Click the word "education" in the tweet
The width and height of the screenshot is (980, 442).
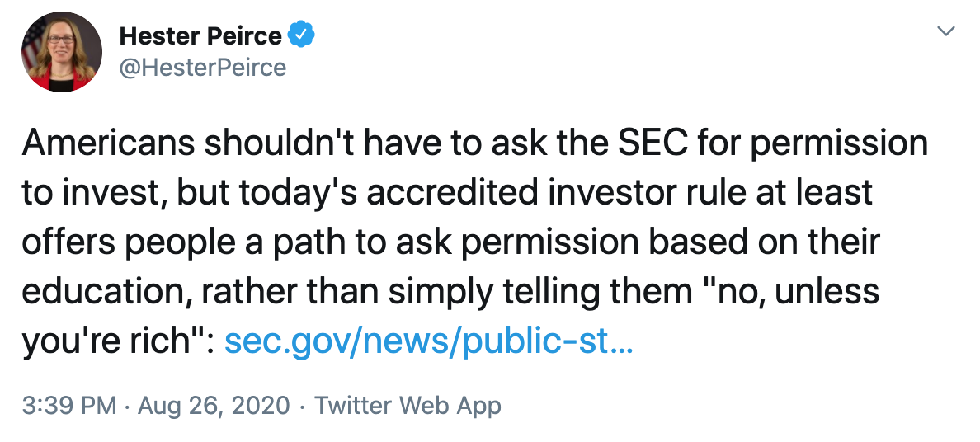(105, 291)
